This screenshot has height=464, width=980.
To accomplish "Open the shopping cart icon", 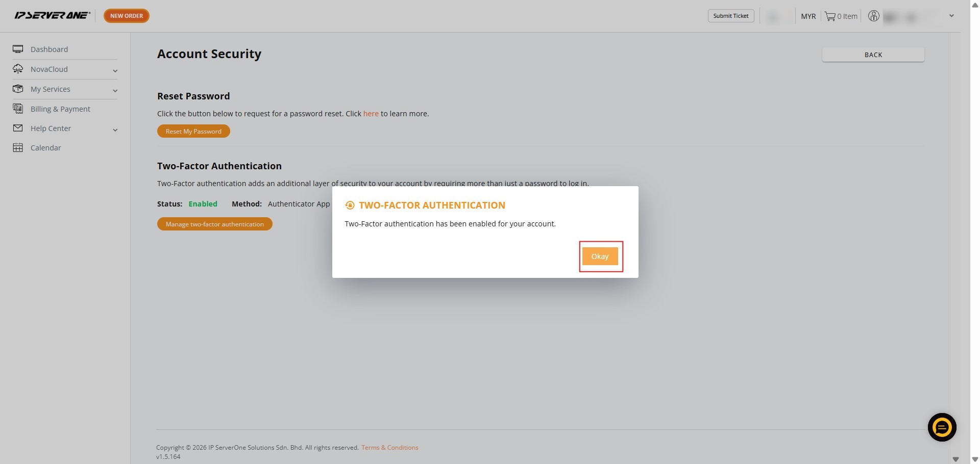I will click(x=830, y=16).
